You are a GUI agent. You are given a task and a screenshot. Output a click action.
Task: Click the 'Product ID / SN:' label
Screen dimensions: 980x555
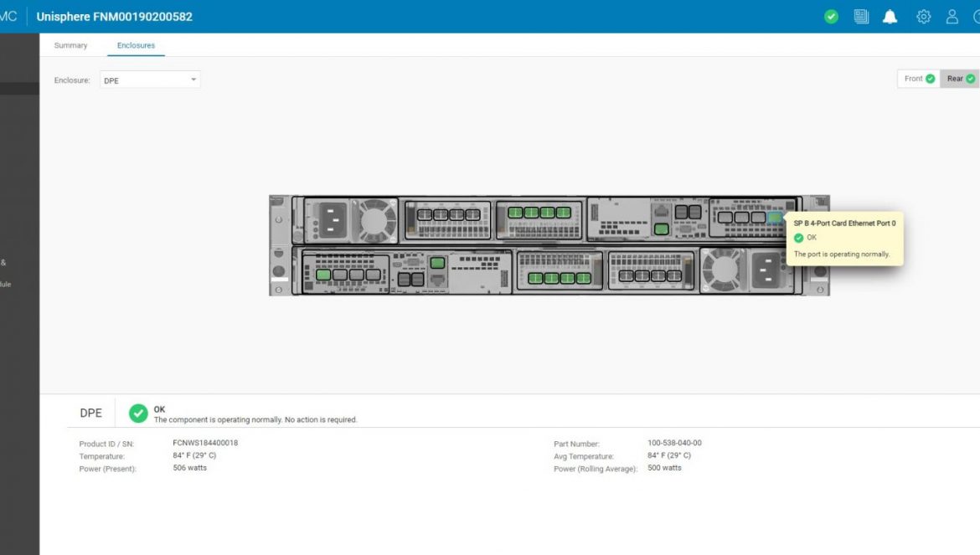(106, 444)
